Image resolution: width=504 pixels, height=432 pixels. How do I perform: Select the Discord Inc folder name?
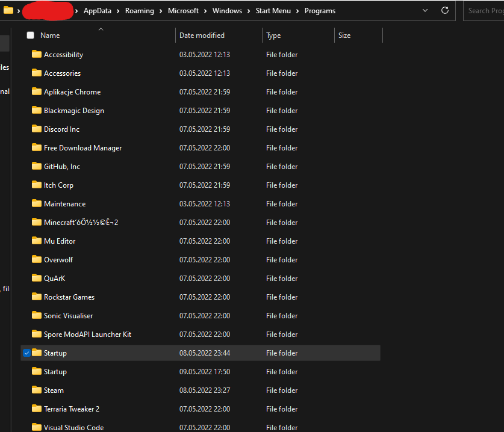[61, 129]
